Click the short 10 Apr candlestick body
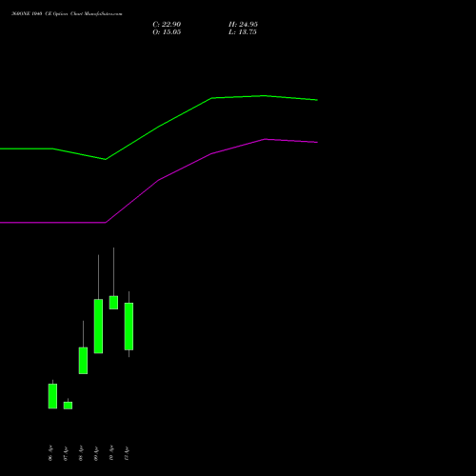 (113, 303)
